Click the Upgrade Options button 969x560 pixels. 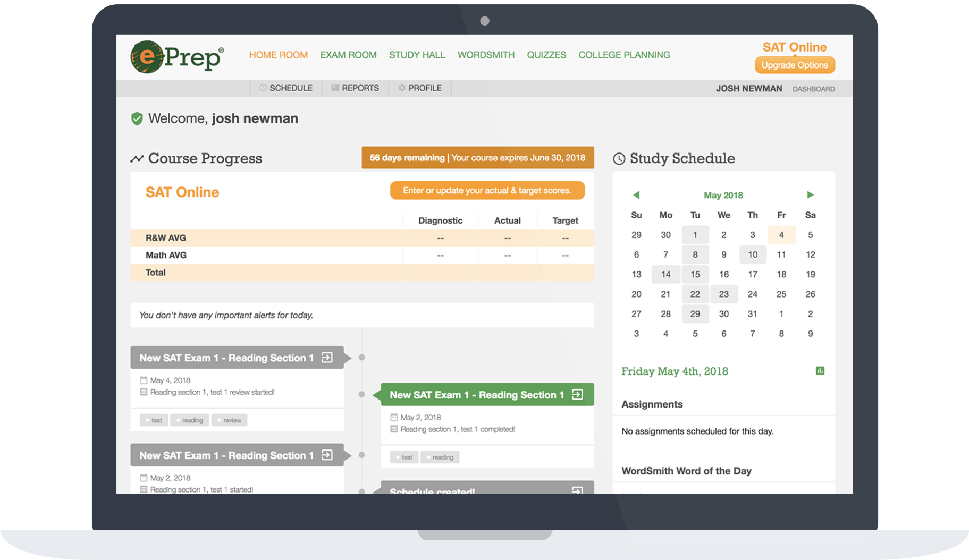coord(795,65)
